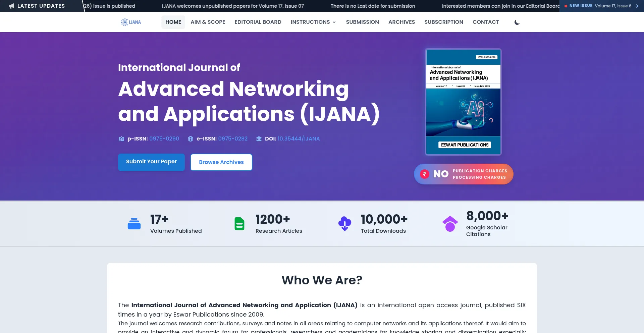Open the Submission menu item
Viewport: 644px width, 333px height.
(363, 22)
